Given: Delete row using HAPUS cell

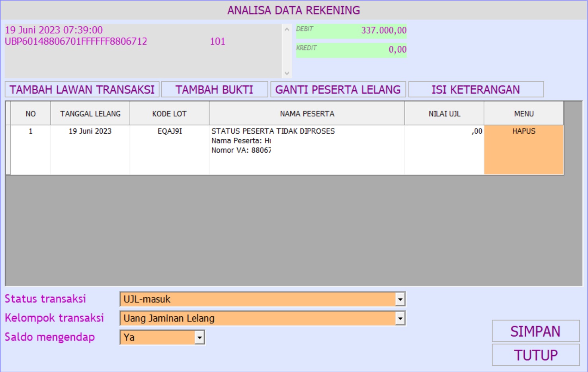Looking at the screenshot, I should [524, 150].
